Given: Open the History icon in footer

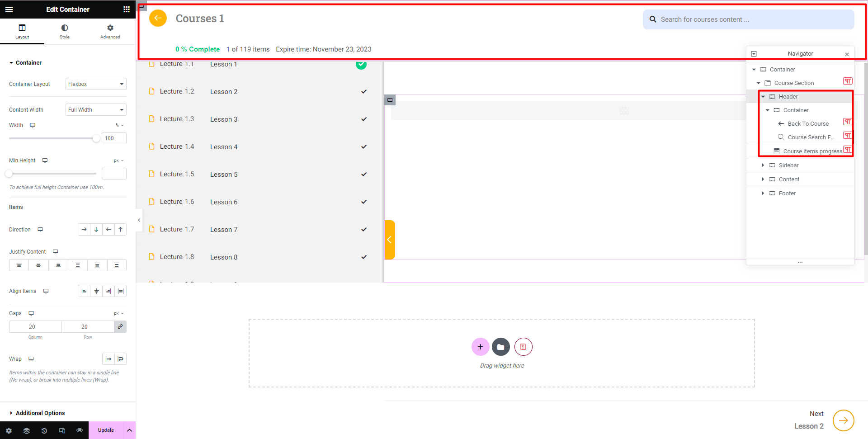Looking at the screenshot, I should click(x=44, y=430).
